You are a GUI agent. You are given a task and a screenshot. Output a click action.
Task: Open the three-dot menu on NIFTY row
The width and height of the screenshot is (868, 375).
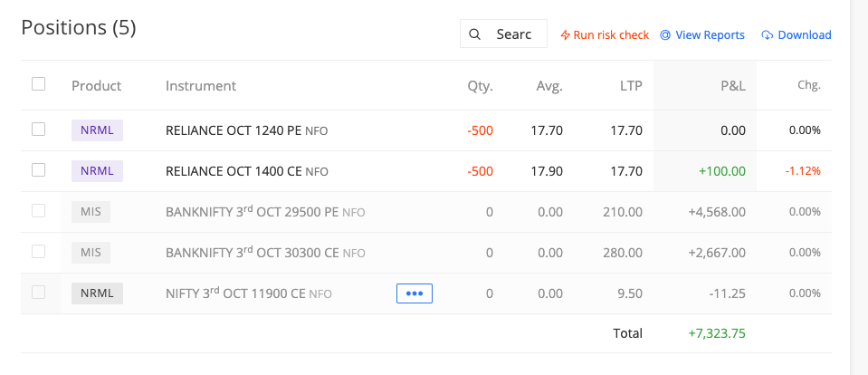[415, 293]
